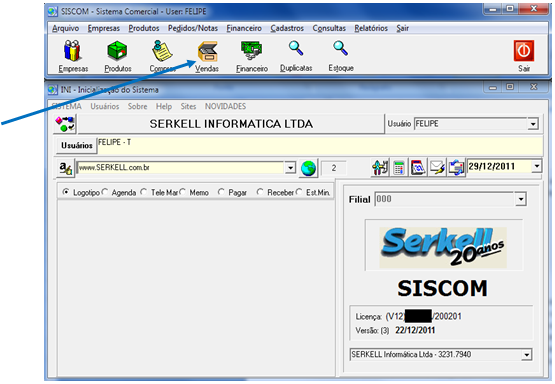This screenshot has width=555, height=384.
Task: Open the NOVIDADES menu in INI window
Action: pyautogui.click(x=225, y=106)
